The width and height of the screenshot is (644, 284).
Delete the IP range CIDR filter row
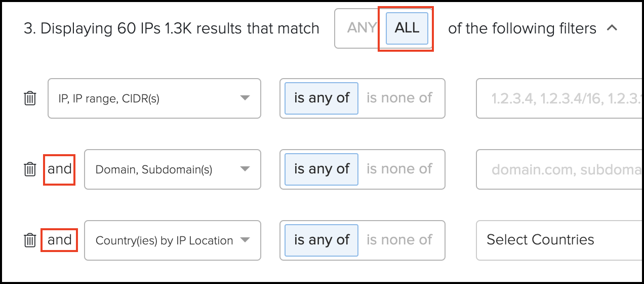point(30,98)
